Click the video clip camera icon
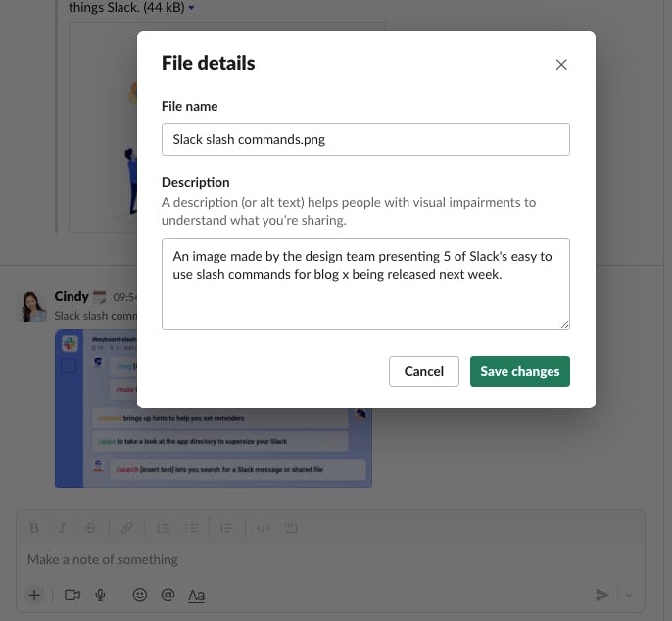Image resolution: width=672 pixels, height=621 pixels. point(72,595)
